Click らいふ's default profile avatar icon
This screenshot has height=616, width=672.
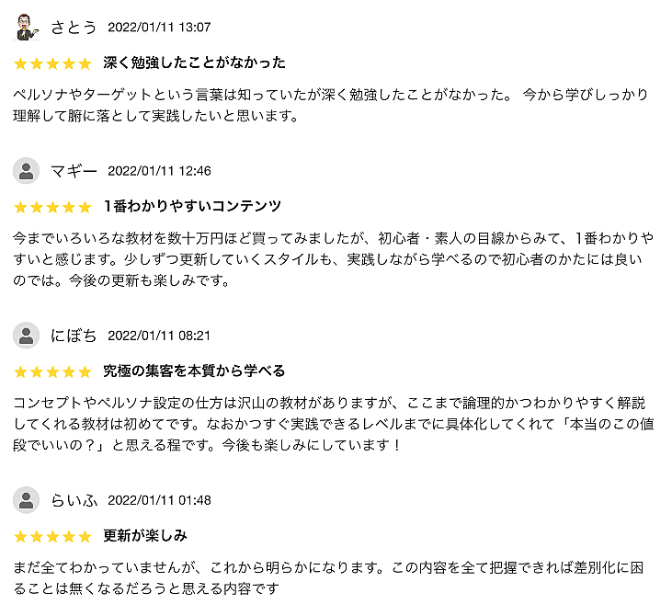(x=26, y=500)
